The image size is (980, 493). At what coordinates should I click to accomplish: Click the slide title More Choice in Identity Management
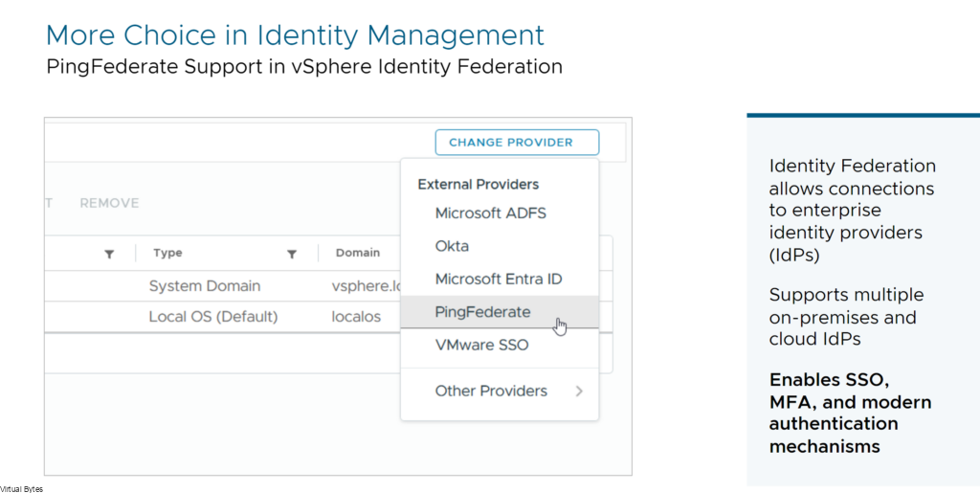coord(295,35)
